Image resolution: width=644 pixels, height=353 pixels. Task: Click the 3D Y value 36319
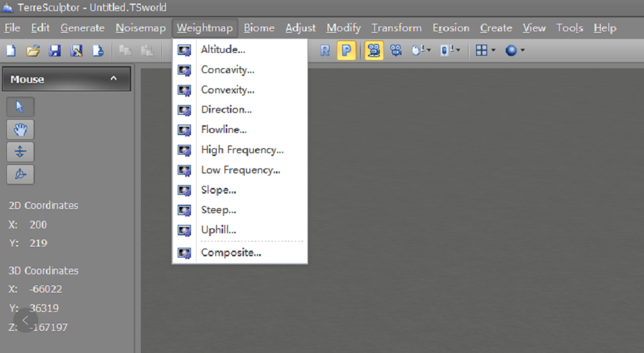tap(44, 308)
